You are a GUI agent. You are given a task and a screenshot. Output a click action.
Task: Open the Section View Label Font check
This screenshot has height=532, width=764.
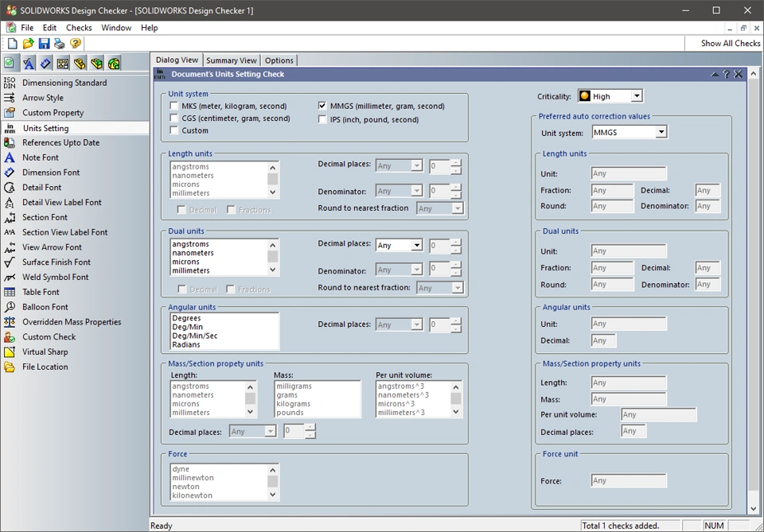64,232
